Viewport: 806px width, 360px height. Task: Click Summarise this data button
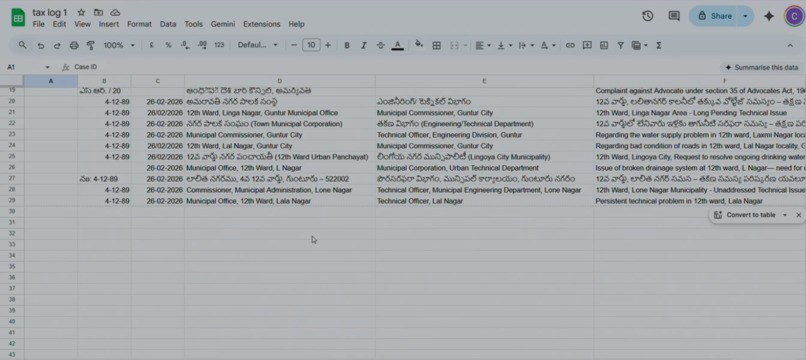pyautogui.click(x=761, y=67)
